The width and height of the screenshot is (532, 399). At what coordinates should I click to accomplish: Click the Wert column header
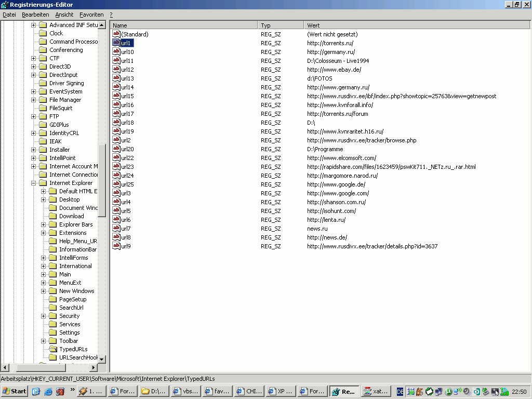pos(416,25)
